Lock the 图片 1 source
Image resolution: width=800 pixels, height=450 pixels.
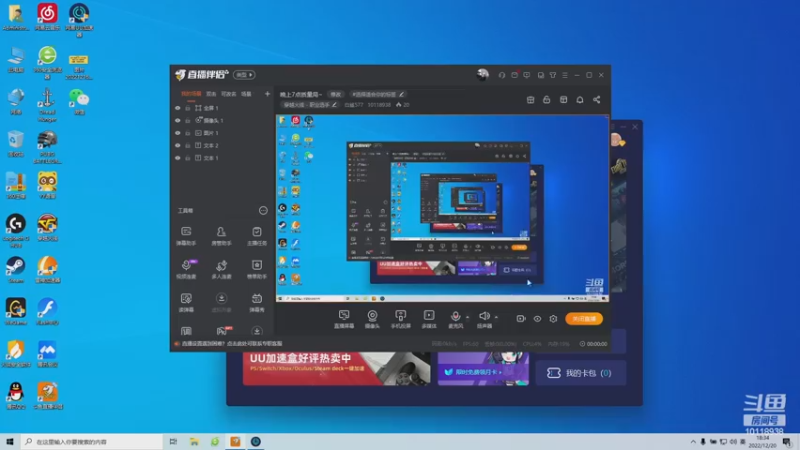188,133
